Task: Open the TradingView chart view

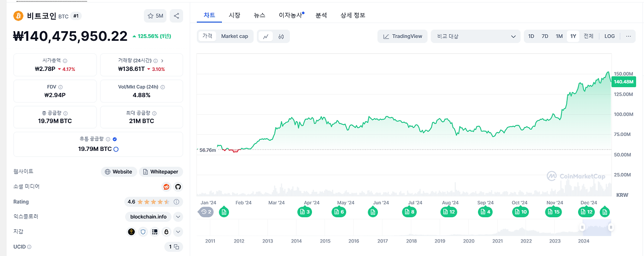Action: pyautogui.click(x=403, y=36)
